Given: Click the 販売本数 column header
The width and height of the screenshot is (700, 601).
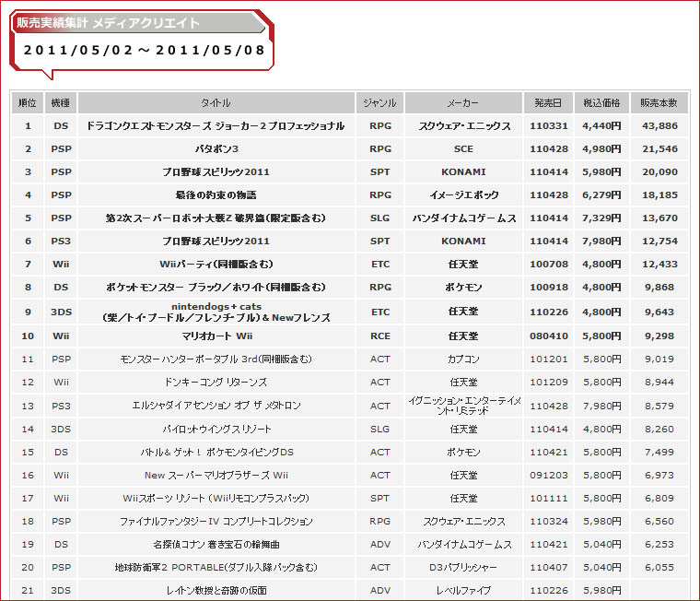Looking at the screenshot, I should click(x=659, y=102).
